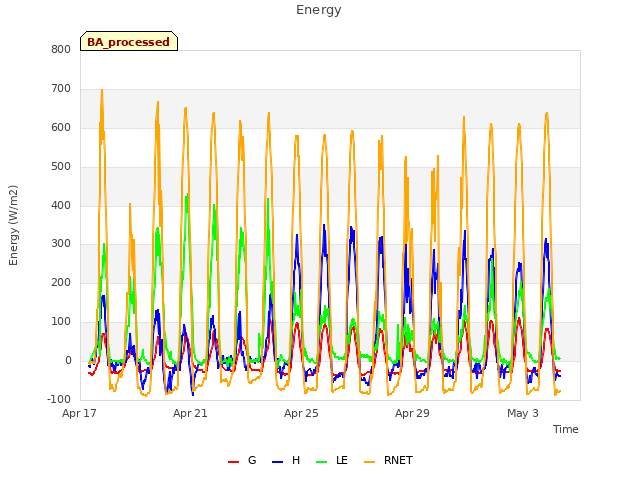This screenshot has height=480, width=640.
Task: Click the chart title 'Energy'
Action: 319,10
